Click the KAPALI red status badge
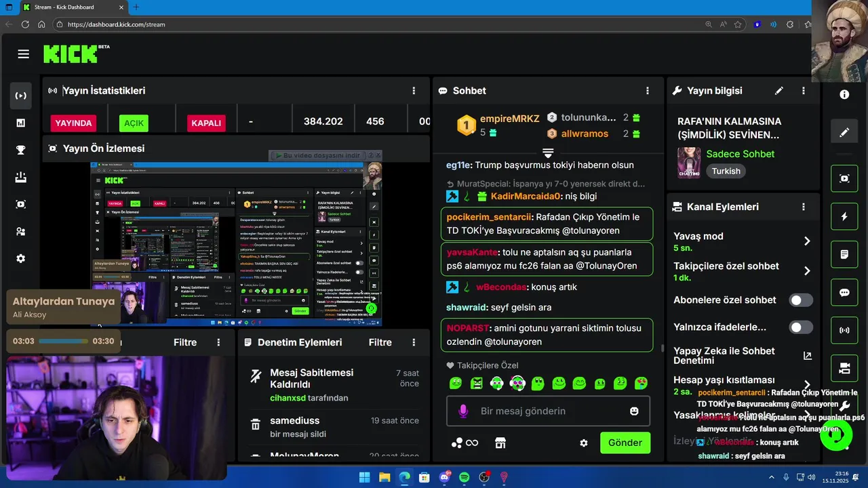The image size is (868, 488). click(x=206, y=123)
